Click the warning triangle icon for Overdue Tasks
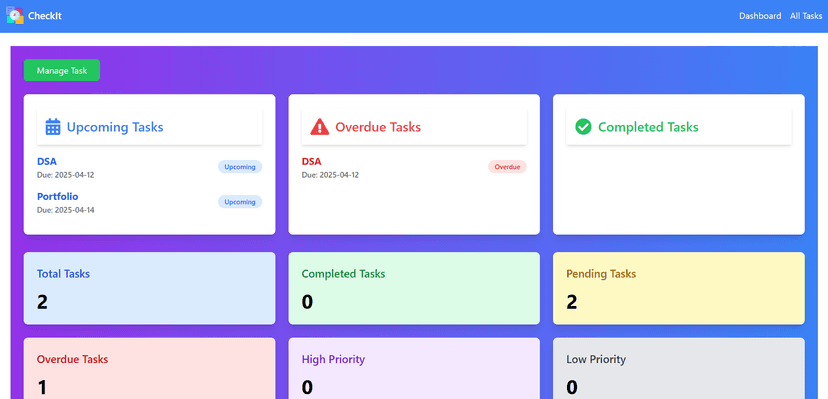 [319, 127]
